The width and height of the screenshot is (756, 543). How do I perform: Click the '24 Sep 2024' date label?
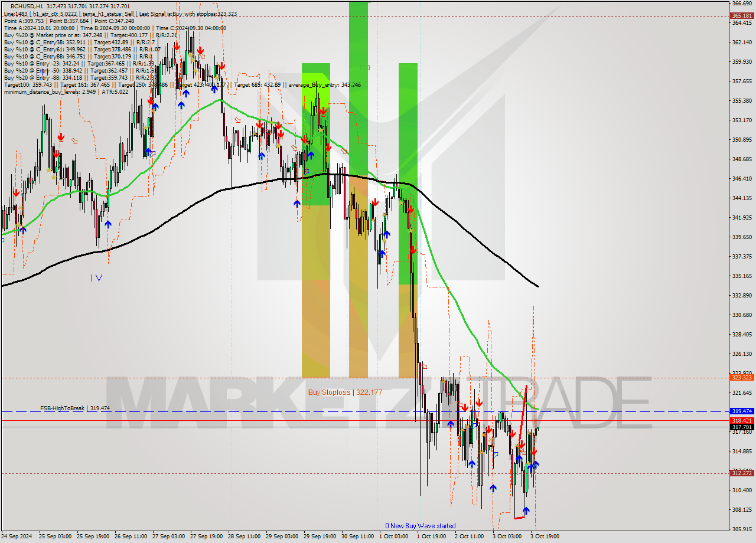(x=17, y=537)
